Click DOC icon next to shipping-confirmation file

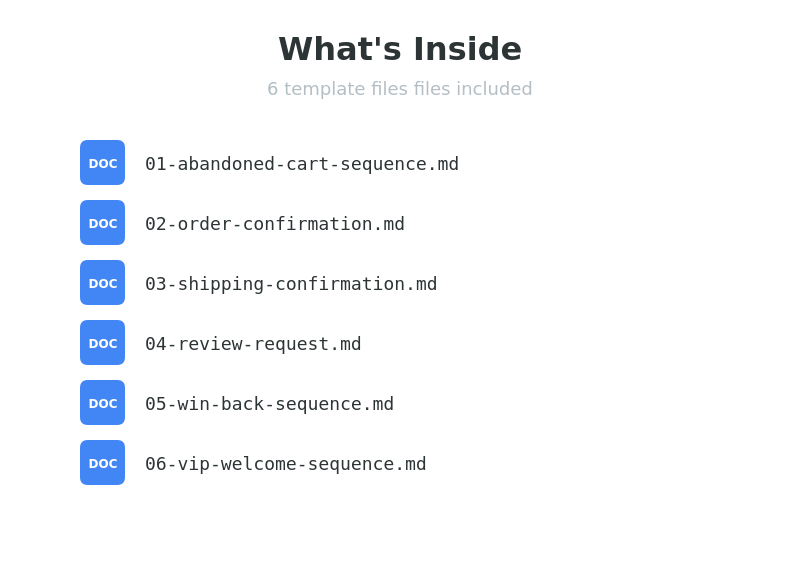pos(103,283)
